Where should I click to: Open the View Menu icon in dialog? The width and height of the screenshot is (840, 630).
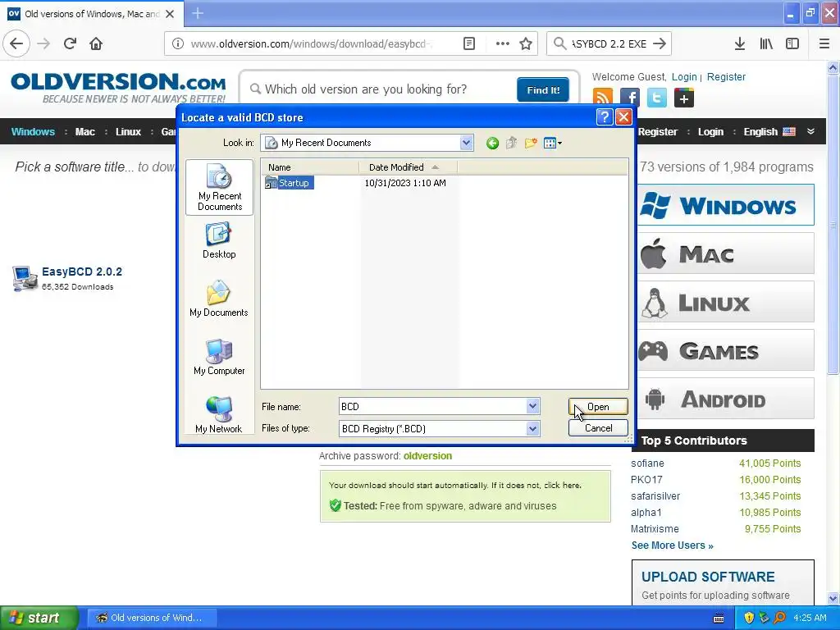click(552, 143)
